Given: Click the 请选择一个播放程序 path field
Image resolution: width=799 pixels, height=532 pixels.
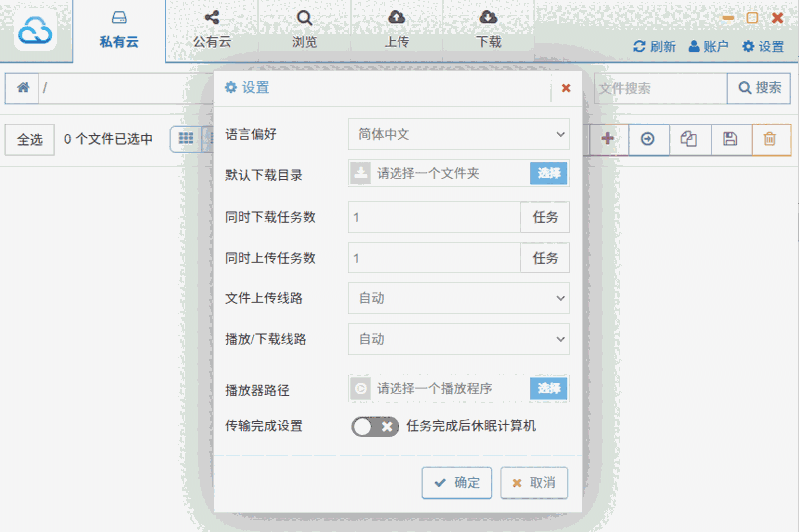Looking at the screenshot, I should click(x=450, y=389).
